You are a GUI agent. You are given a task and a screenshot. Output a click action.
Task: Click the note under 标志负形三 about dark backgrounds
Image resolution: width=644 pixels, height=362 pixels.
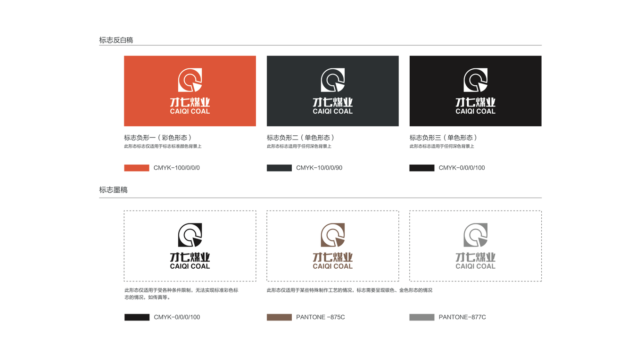coord(442,147)
